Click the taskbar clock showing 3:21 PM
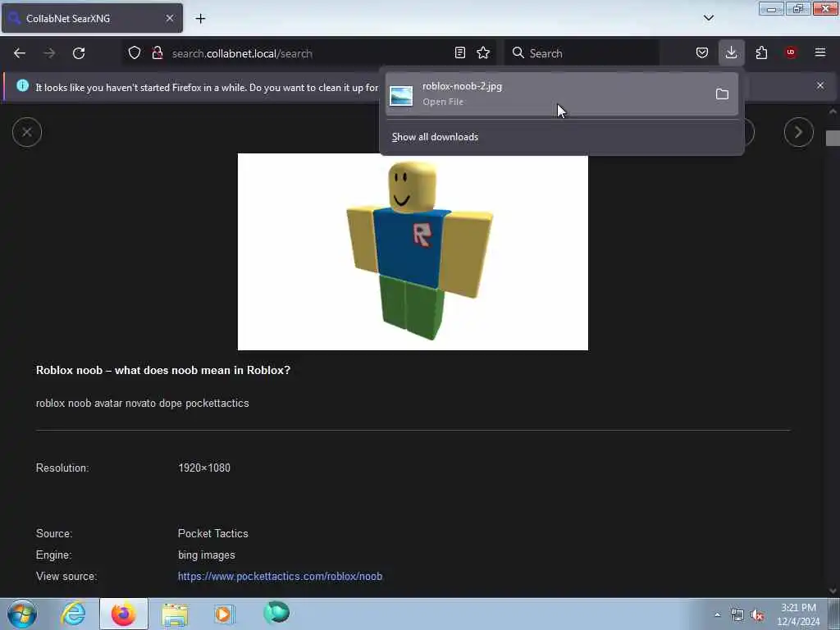This screenshot has height=630, width=840. point(798,614)
